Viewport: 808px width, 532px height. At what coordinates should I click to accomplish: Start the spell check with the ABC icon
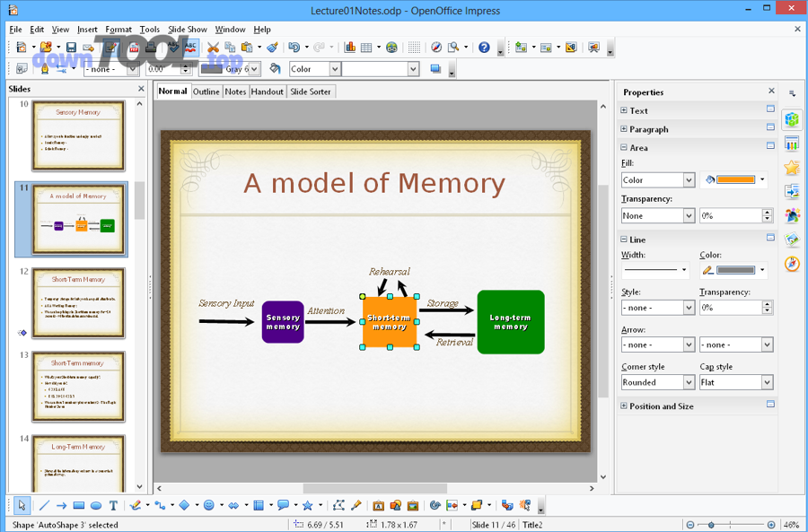point(172,46)
